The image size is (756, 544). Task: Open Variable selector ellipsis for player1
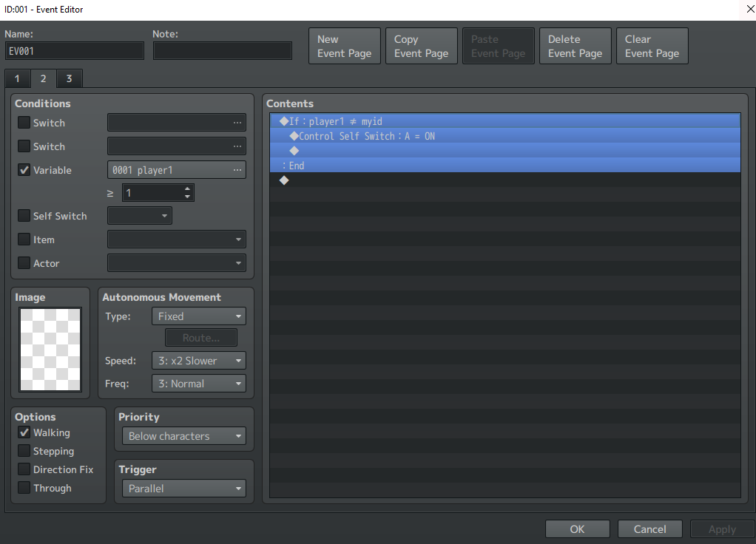[x=237, y=169]
